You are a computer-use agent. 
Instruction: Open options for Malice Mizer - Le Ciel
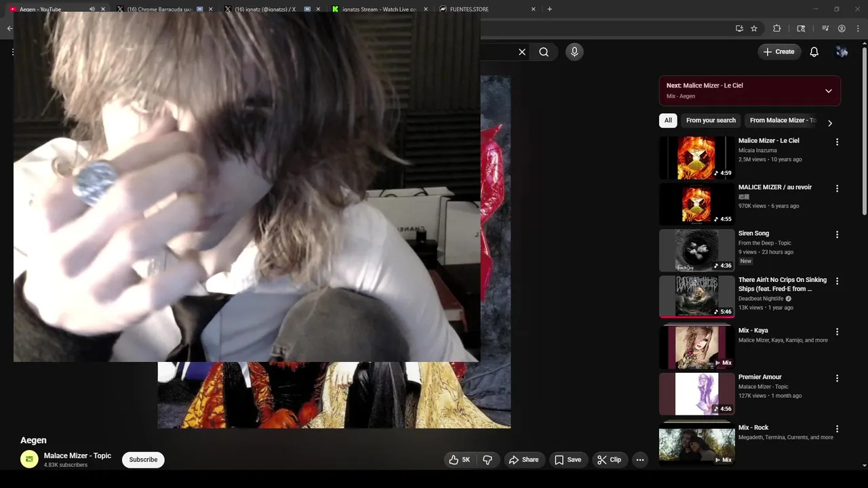837,142
